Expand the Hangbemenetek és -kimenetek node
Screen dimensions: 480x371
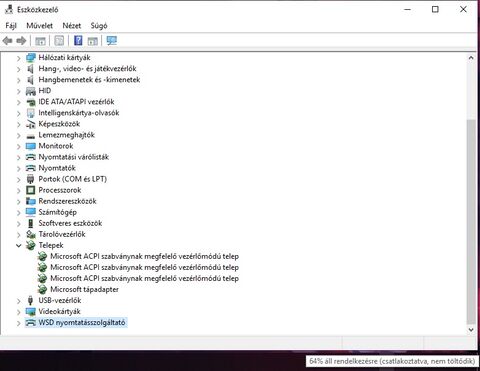coord(19,80)
